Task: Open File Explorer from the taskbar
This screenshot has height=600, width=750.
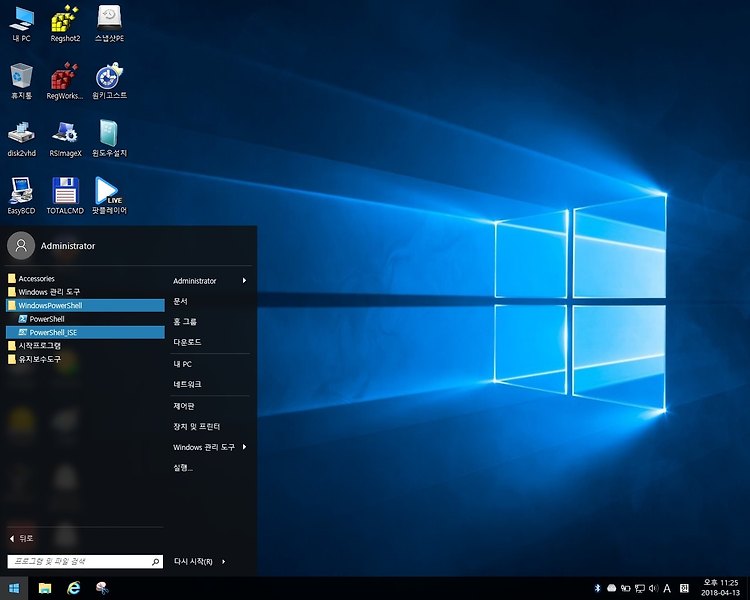Action: (x=45, y=588)
